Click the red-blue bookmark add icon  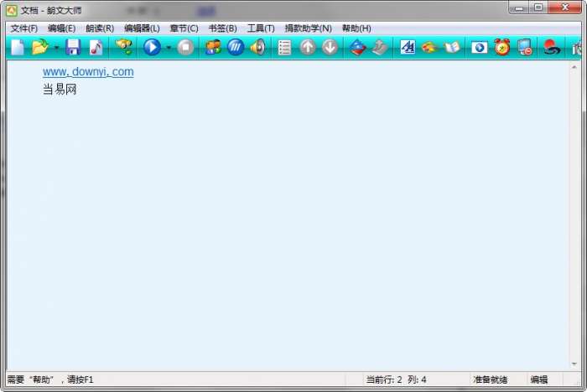[357, 48]
